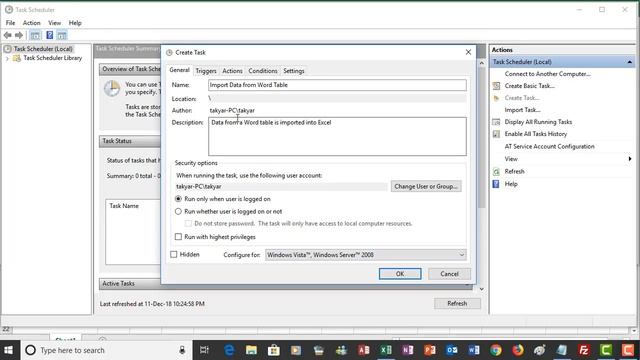Open Microsoft Edge from the taskbar

pyautogui.click(x=229, y=350)
